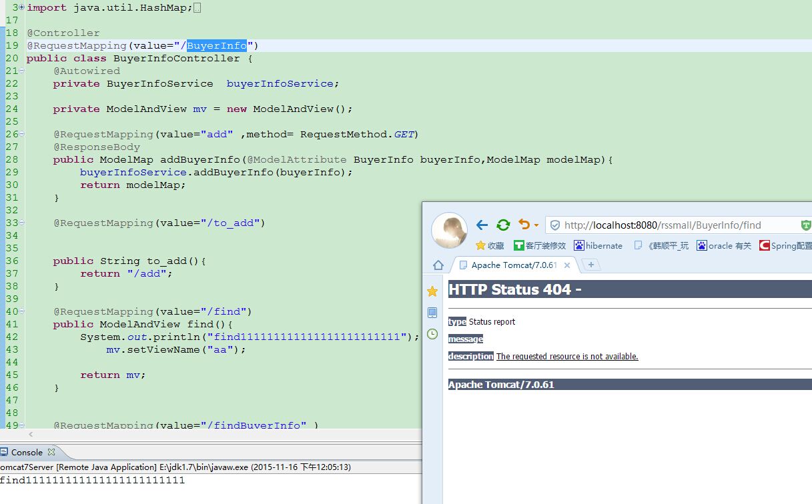The height and width of the screenshot is (504, 812).
Task: Click RequestMethod.GET on line 26
Action: point(357,134)
